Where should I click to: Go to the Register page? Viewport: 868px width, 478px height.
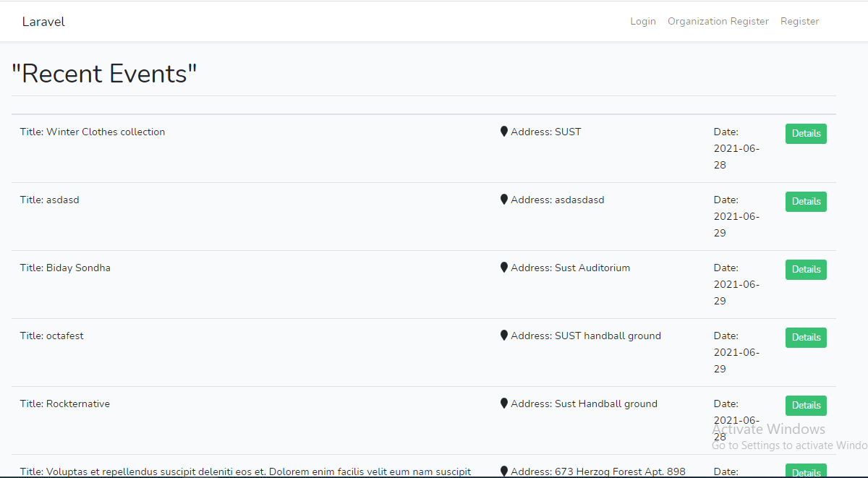pyautogui.click(x=799, y=22)
